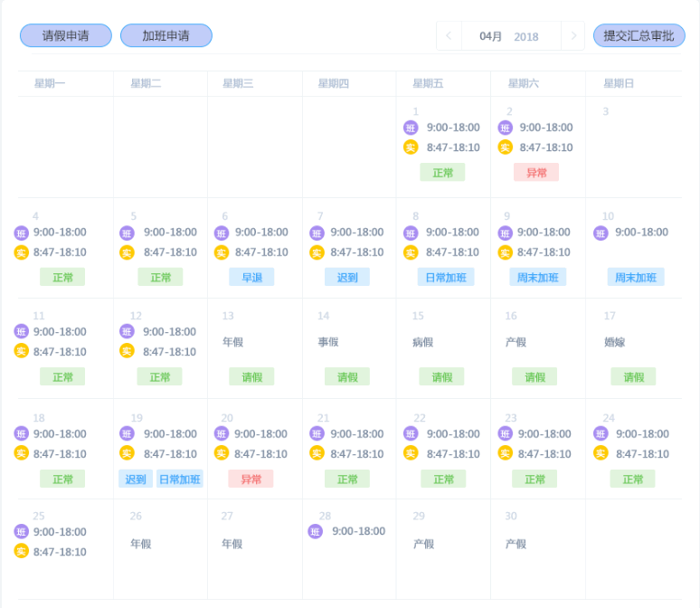Click the 年假 text on day 27
The height and width of the screenshot is (608, 700).
point(232,544)
